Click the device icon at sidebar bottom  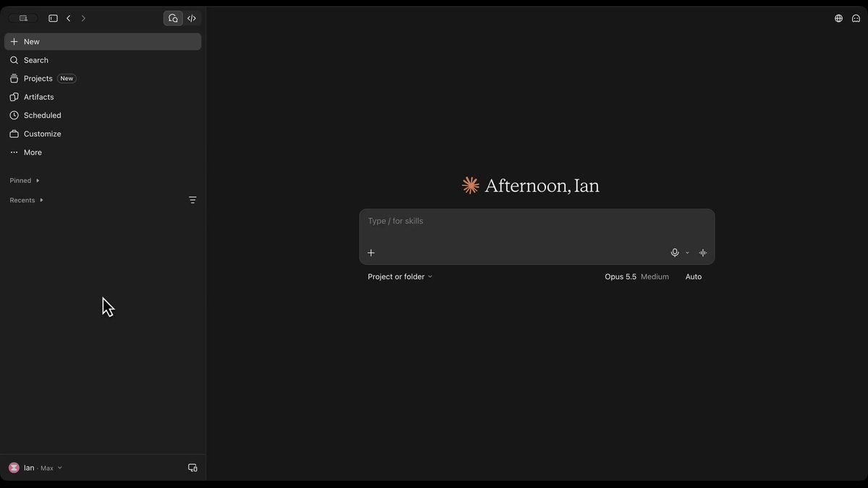tap(192, 468)
